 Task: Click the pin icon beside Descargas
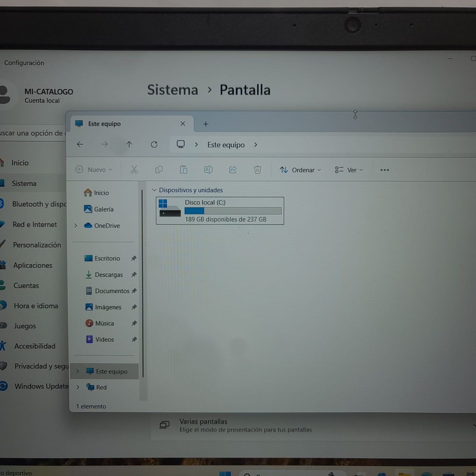click(134, 274)
